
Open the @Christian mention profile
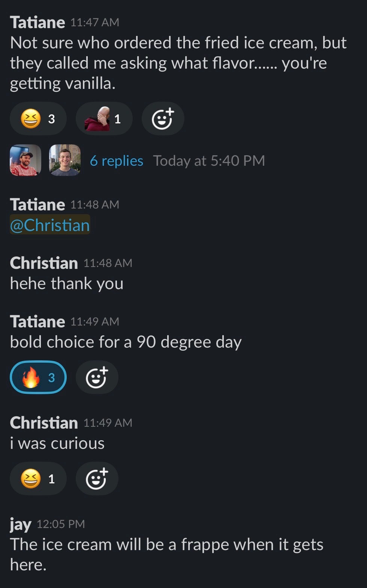coord(50,225)
